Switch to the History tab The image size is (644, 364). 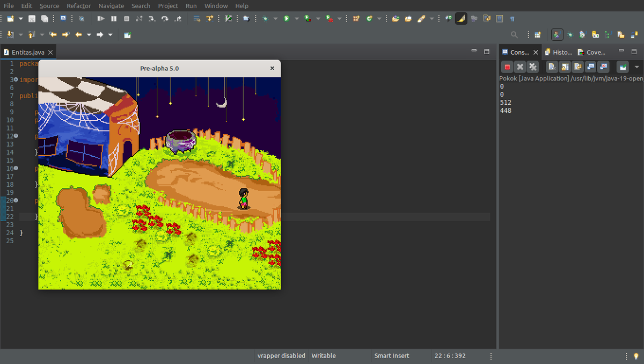pyautogui.click(x=558, y=52)
